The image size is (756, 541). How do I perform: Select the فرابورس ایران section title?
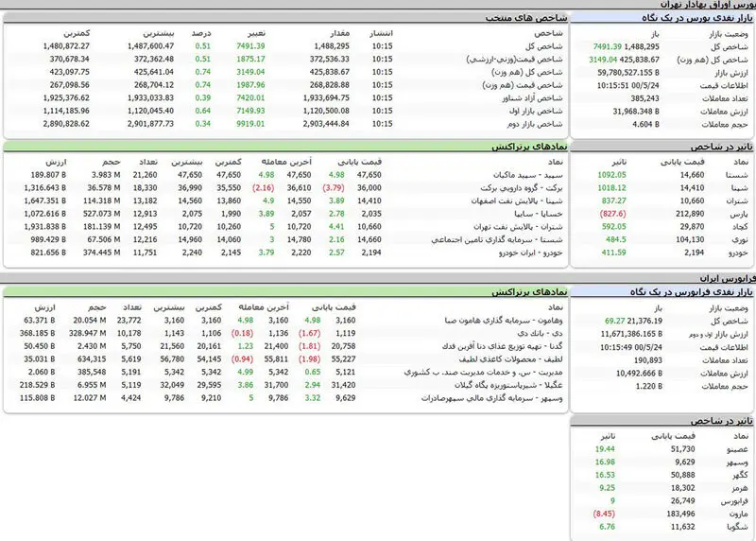pyautogui.click(x=728, y=278)
